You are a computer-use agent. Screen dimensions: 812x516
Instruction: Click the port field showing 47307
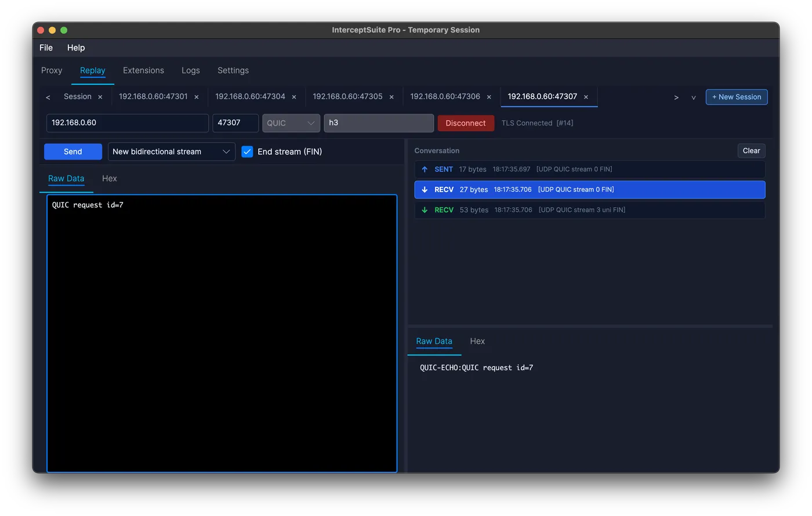(x=235, y=123)
